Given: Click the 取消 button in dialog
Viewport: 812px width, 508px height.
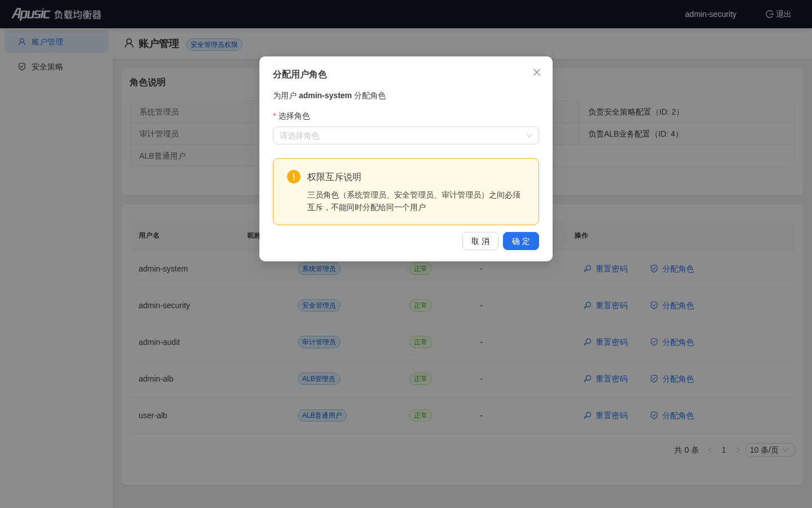Looking at the screenshot, I should click(x=480, y=241).
